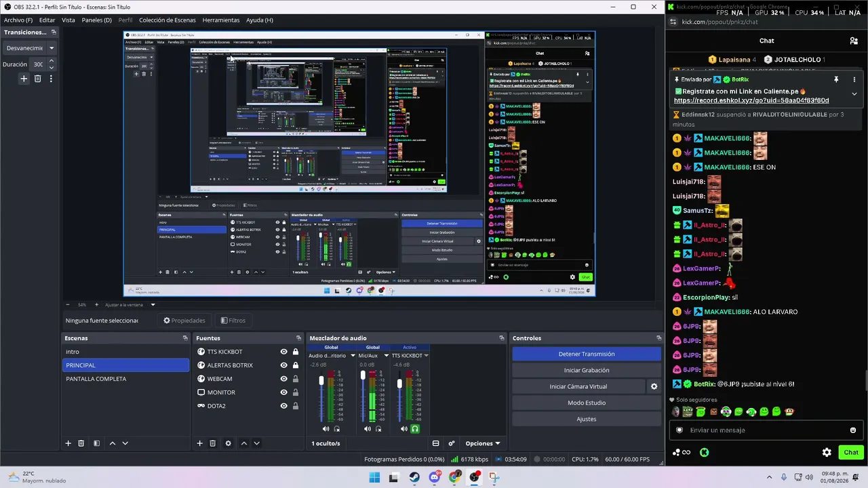Open Mic/Aux channel dropdown arrow
This screenshot has height=488, width=868.
point(386,355)
